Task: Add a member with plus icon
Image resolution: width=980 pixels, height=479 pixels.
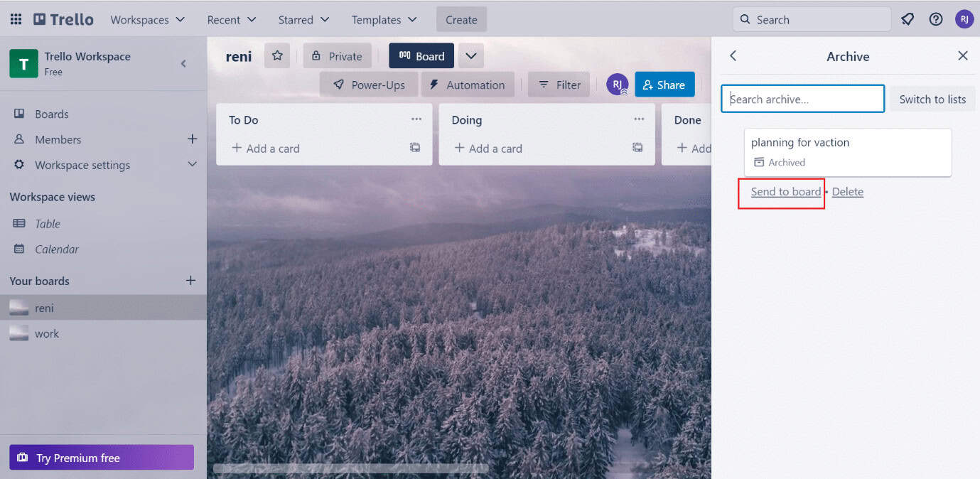Action: [x=192, y=139]
